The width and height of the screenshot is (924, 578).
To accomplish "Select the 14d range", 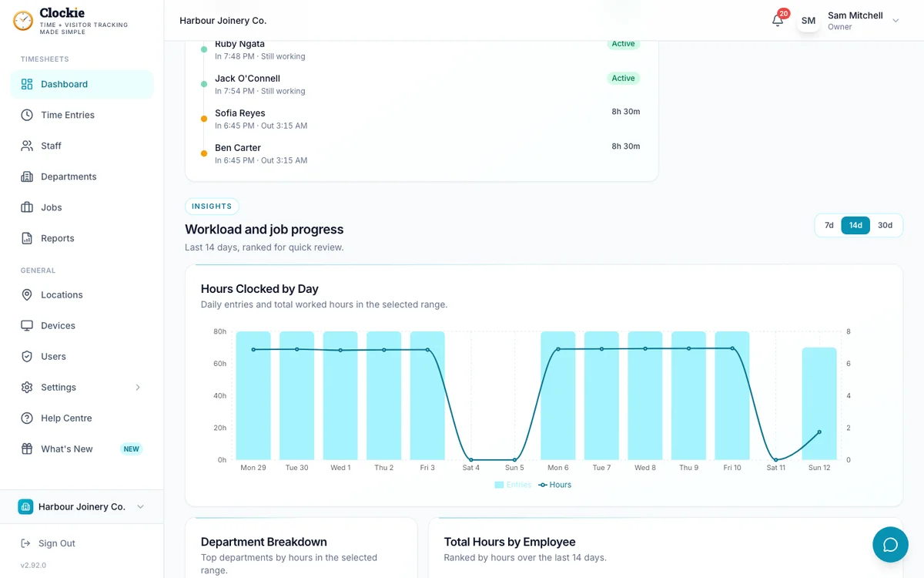I will tap(855, 225).
